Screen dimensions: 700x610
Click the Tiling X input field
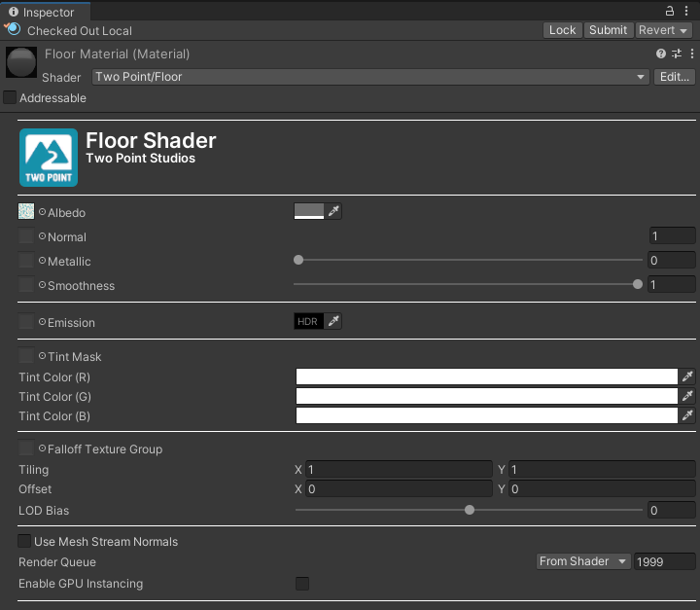(399, 469)
